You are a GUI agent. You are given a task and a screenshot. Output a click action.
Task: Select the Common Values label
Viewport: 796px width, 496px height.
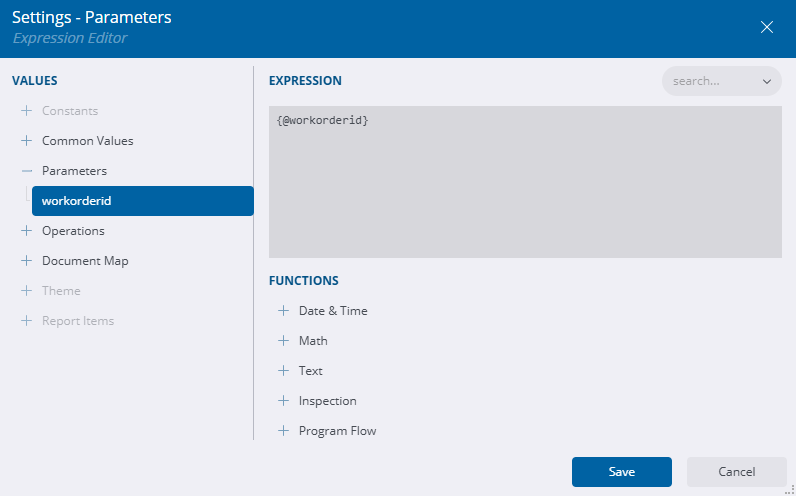point(87,141)
